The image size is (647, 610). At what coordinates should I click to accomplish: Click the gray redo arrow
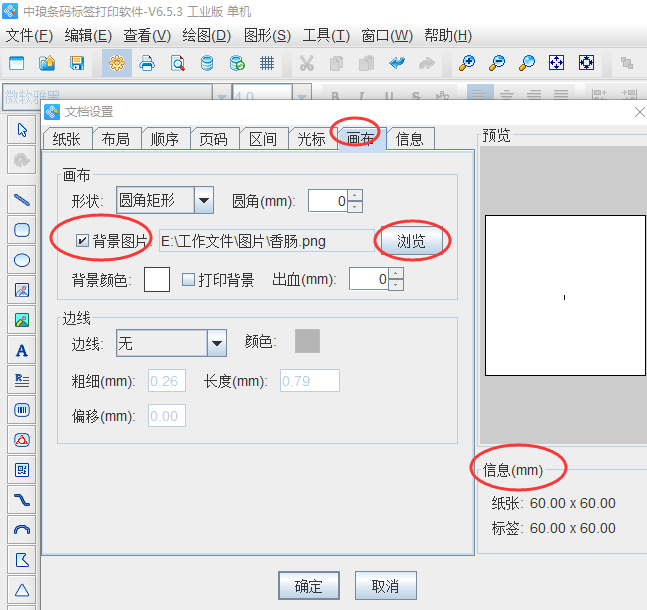[x=427, y=63]
